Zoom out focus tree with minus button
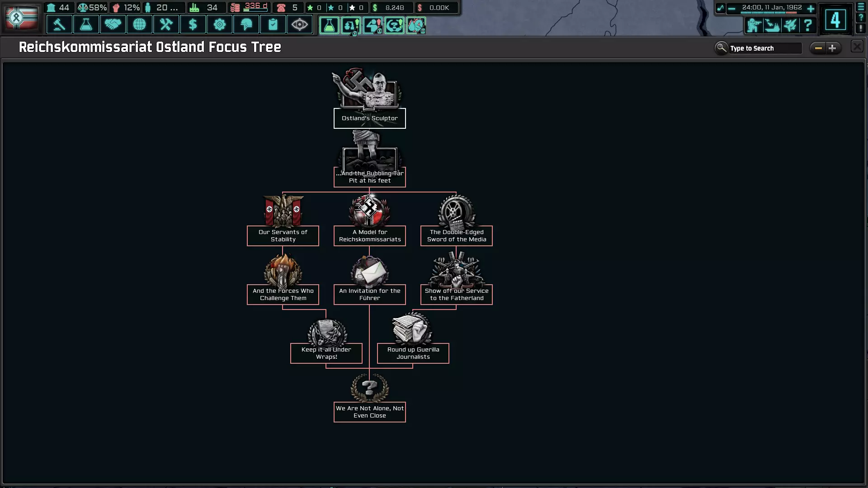This screenshot has height=488, width=868. click(x=818, y=48)
